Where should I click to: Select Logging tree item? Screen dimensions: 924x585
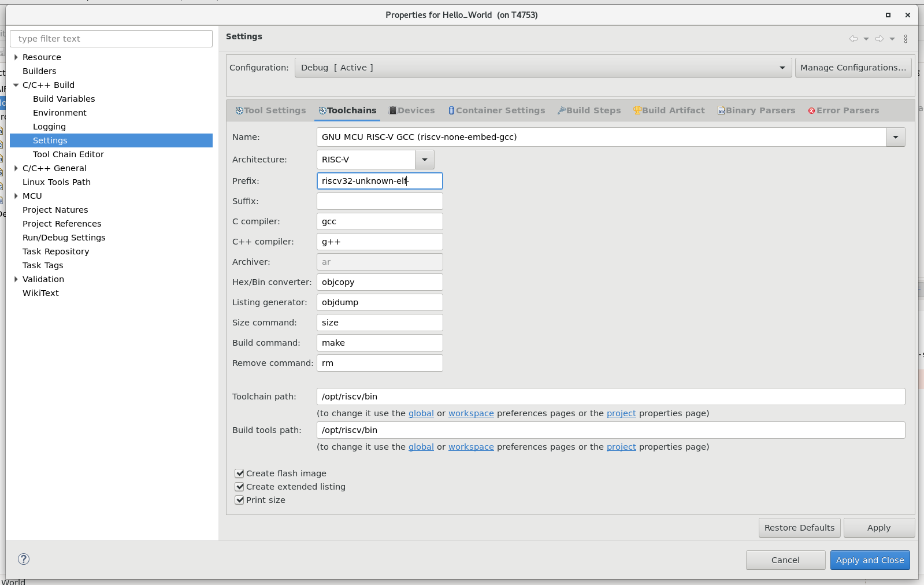49,127
